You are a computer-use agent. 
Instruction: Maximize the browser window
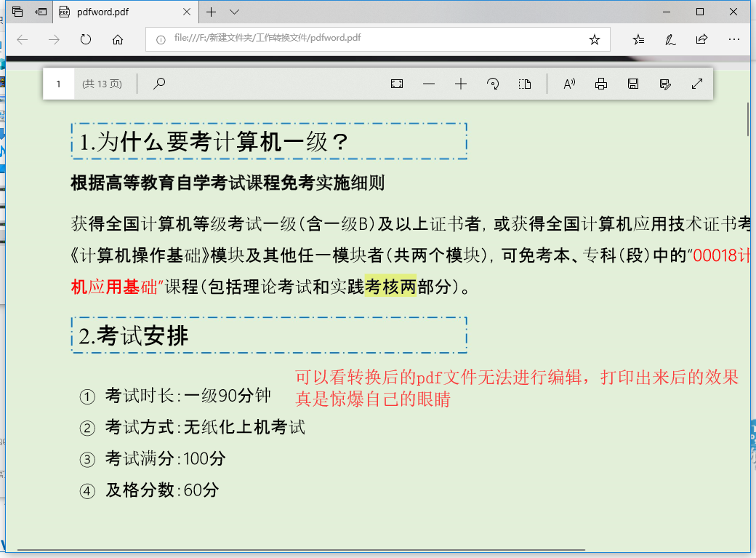(x=700, y=12)
